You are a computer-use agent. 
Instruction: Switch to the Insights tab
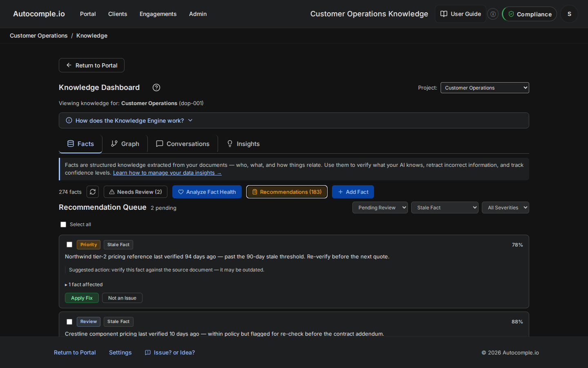coord(243,144)
